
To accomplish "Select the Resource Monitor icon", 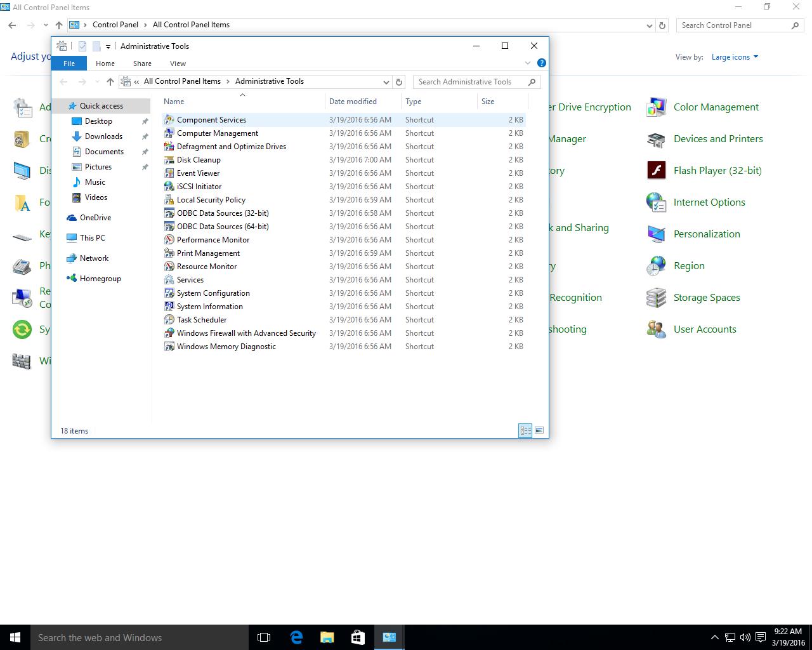I will click(x=169, y=266).
